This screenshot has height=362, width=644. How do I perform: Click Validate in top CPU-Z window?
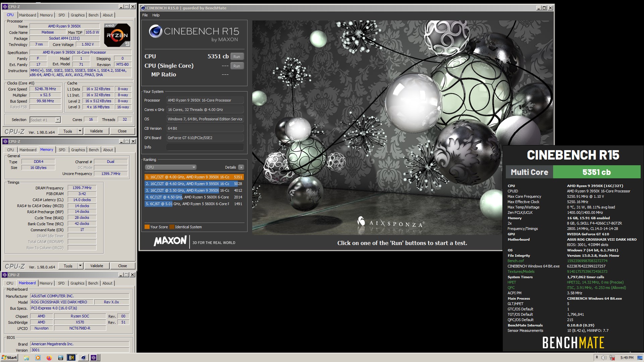pyautogui.click(x=96, y=131)
